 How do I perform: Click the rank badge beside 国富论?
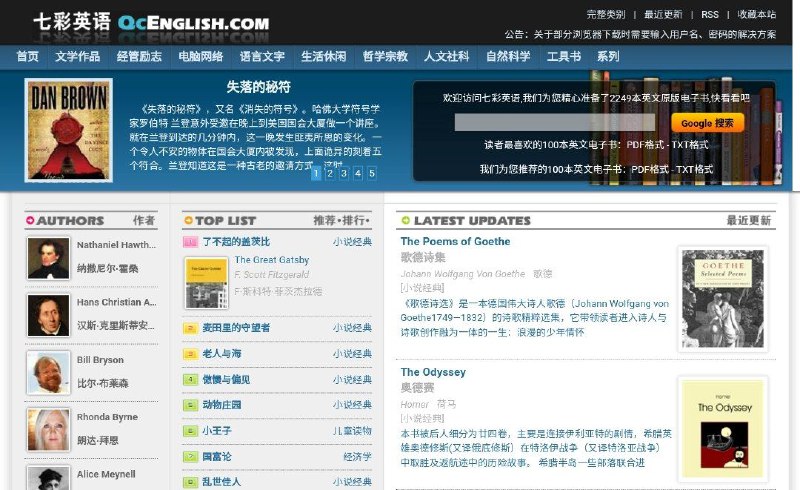click(190, 457)
